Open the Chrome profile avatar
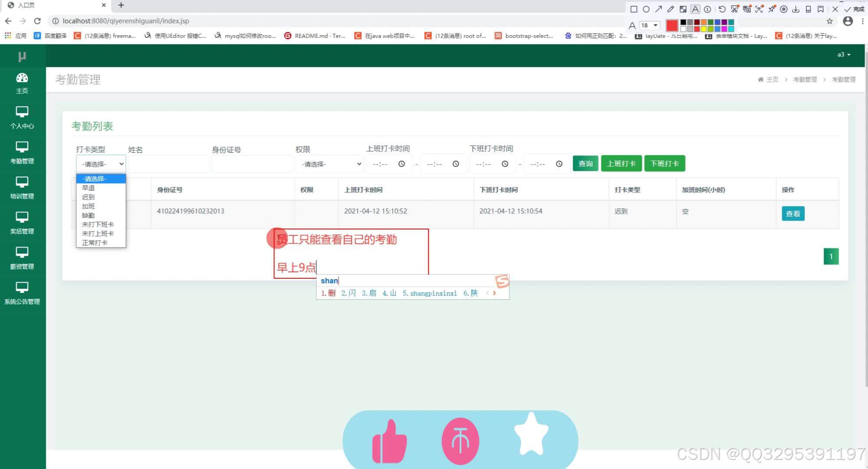 pyautogui.click(x=848, y=21)
